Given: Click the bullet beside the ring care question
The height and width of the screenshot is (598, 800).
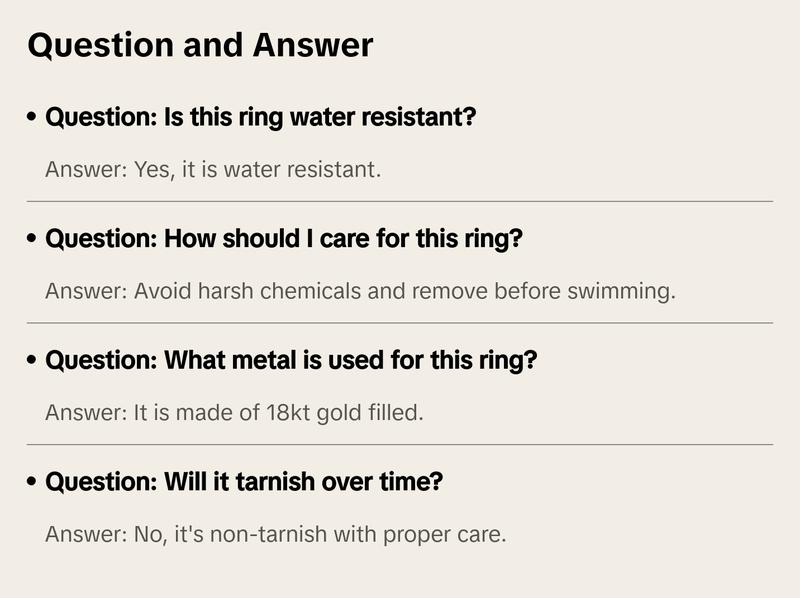Looking at the screenshot, I should tap(32, 238).
